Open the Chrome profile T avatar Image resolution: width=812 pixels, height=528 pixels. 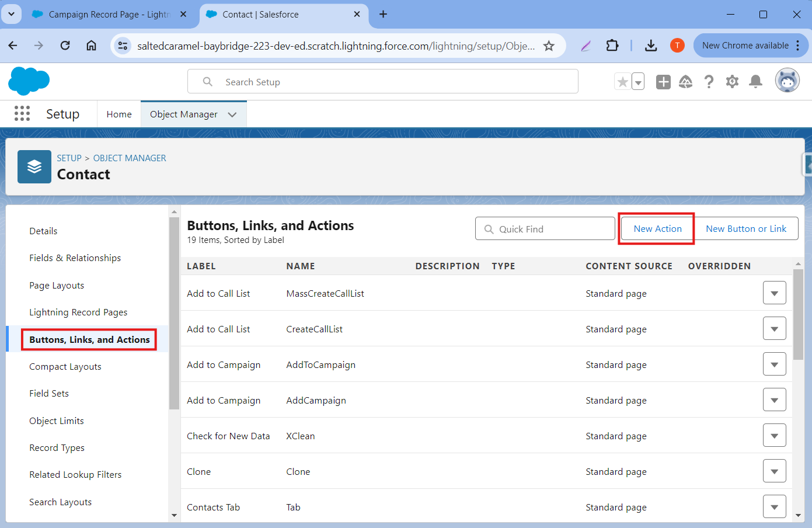[677, 46]
